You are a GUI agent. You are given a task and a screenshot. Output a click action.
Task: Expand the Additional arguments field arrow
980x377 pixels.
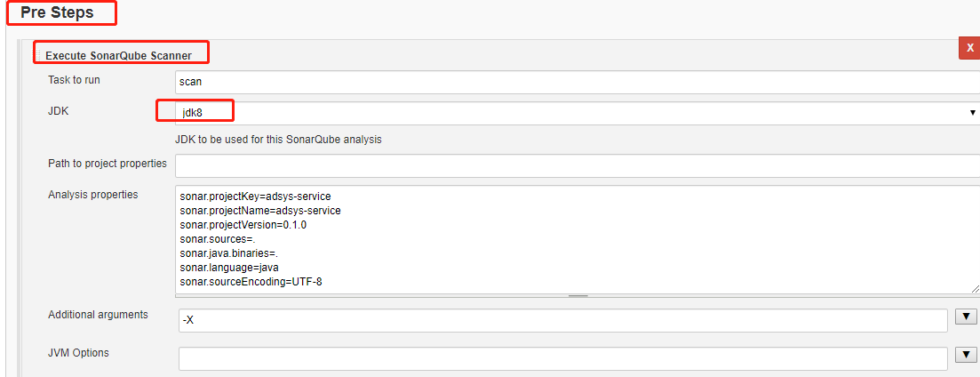tap(965, 317)
